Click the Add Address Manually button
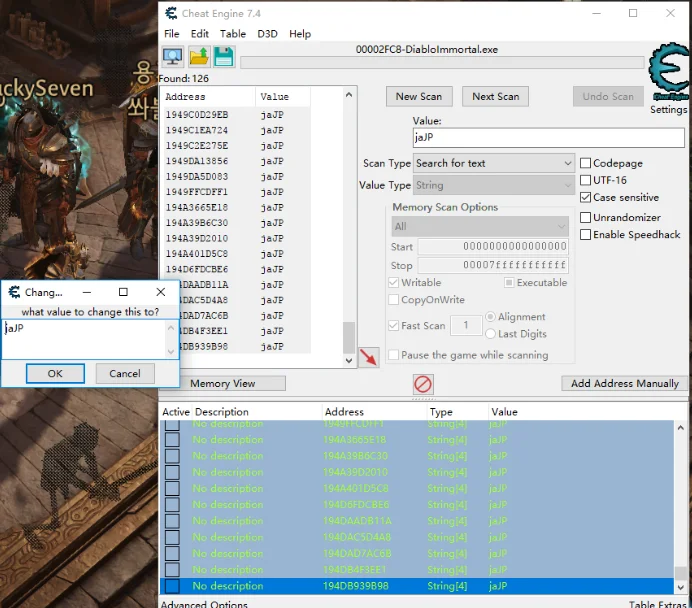 point(624,383)
